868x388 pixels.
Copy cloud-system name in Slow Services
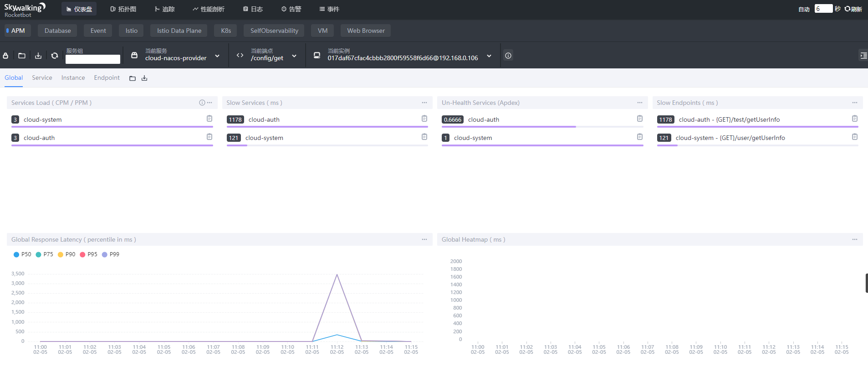coord(424,137)
